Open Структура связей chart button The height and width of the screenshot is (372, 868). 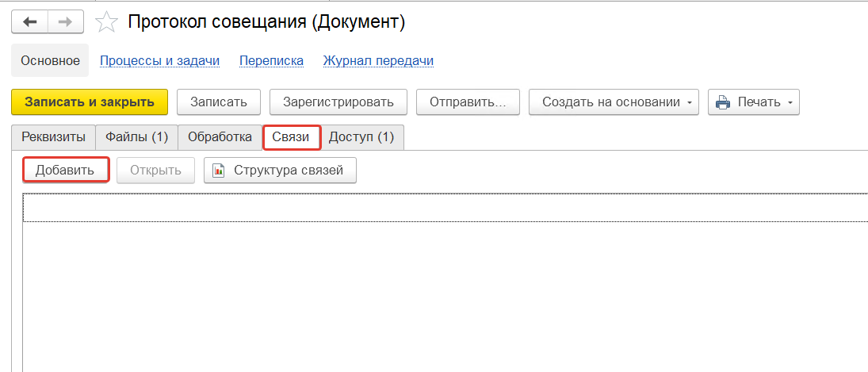click(280, 171)
